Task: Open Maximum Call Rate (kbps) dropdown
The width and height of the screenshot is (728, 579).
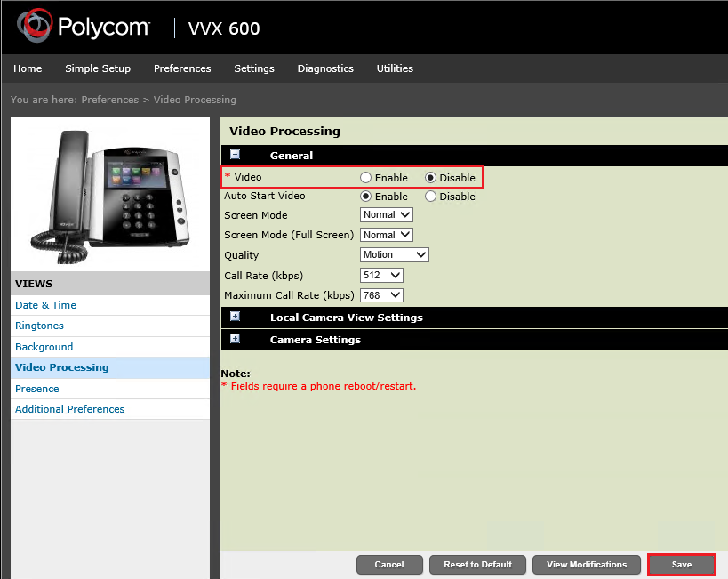Action: tap(381, 295)
